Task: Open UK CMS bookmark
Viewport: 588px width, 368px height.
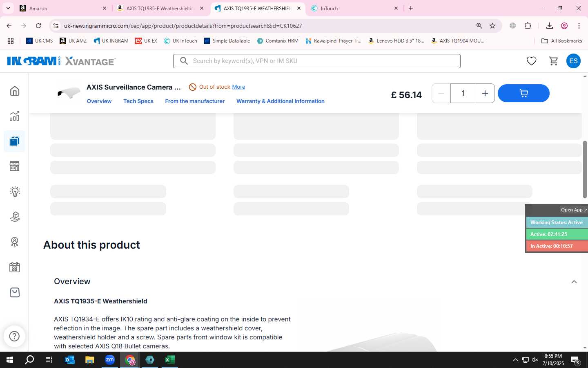Action: [40, 41]
